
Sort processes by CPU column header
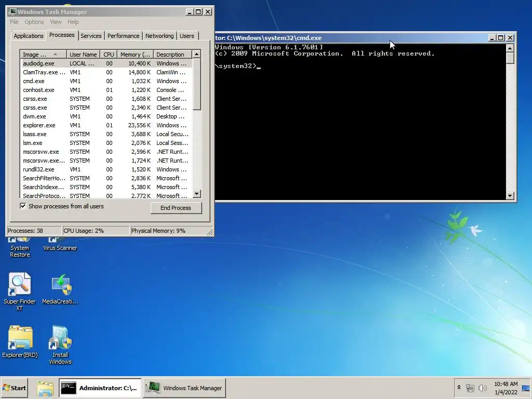[109, 54]
